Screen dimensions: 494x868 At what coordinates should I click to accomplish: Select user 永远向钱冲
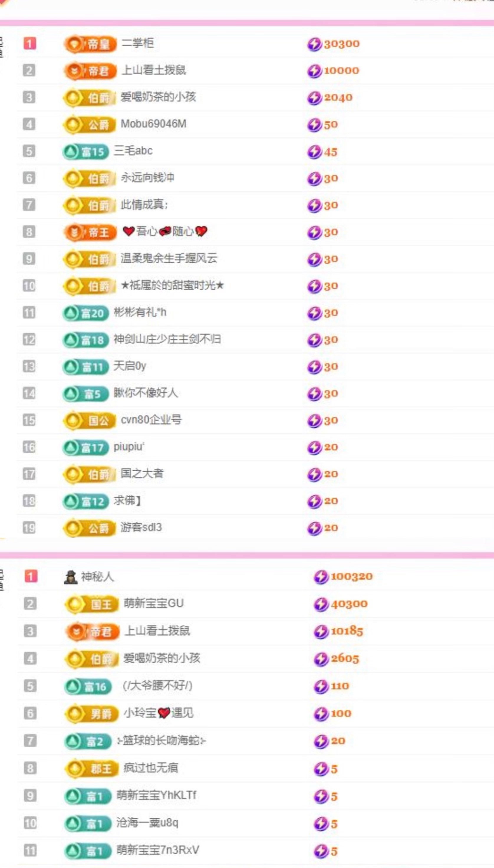click(x=148, y=178)
